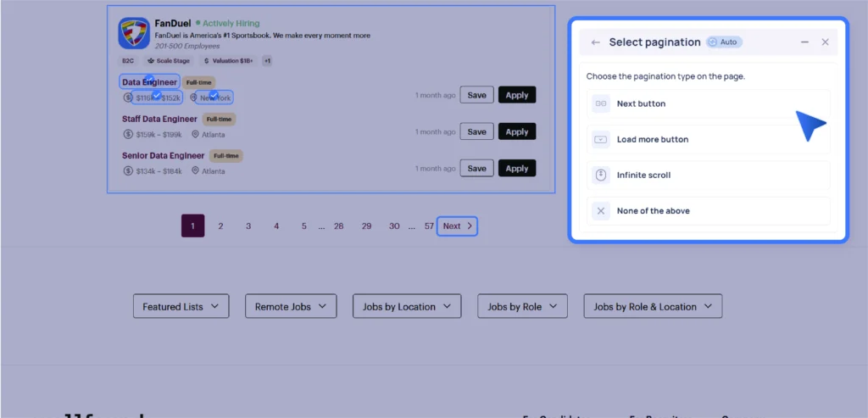
Task: Go to page 2
Action: [220, 226]
